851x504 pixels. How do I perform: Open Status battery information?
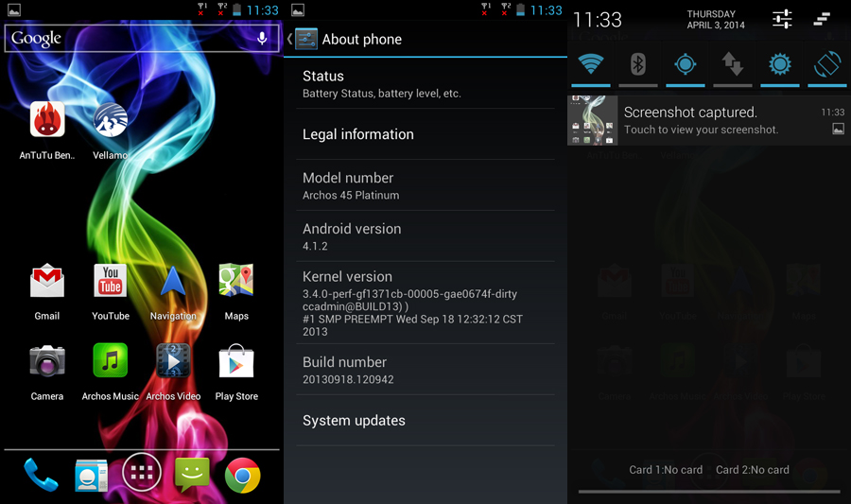pos(425,83)
